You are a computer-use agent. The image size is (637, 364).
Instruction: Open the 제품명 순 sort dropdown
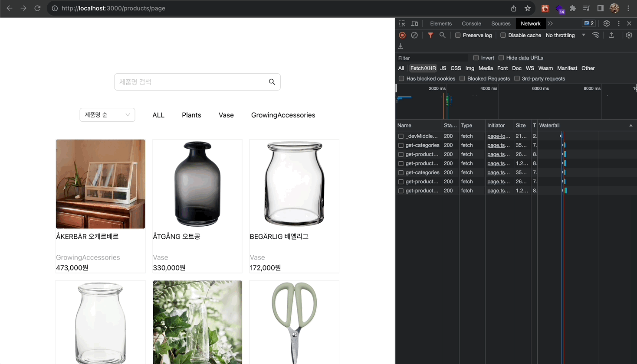pyautogui.click(x=107, y=115)
